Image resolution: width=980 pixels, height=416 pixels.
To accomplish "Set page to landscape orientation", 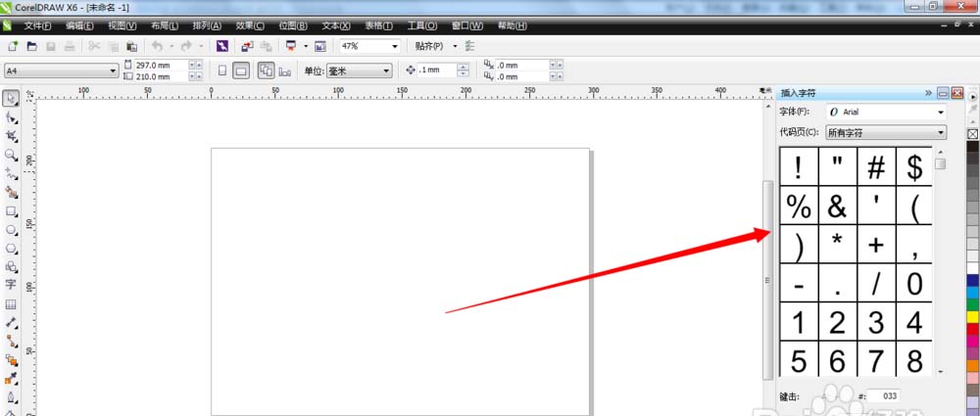I will coord(241,70).
